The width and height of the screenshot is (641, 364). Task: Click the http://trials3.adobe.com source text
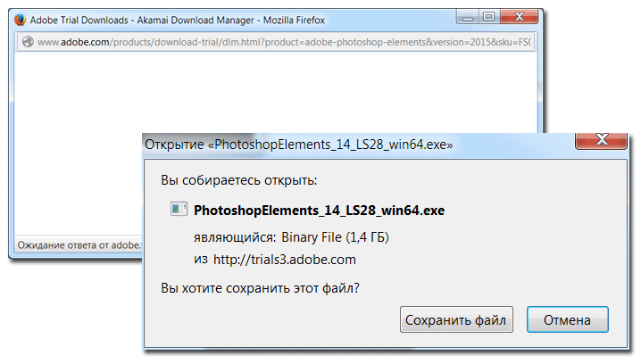[285, 260]
